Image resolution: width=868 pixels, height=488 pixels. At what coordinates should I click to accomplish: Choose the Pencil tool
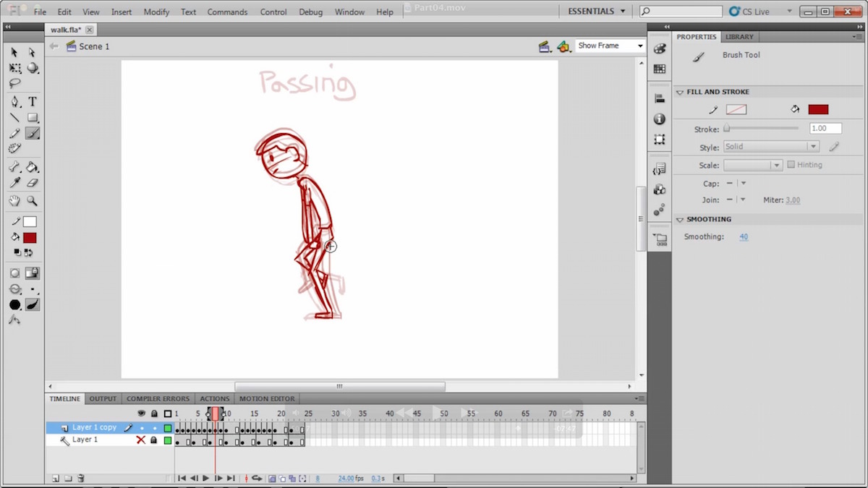click(14, 134)
